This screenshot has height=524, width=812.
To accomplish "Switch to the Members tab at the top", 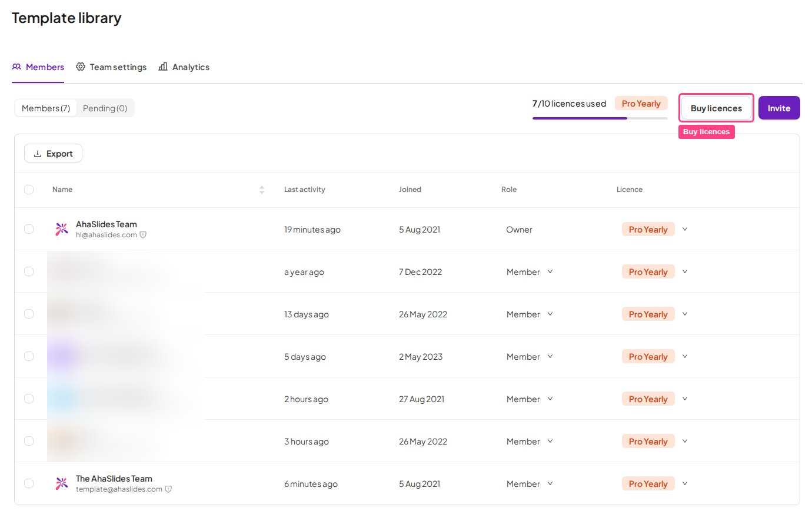I will point(38,67).
